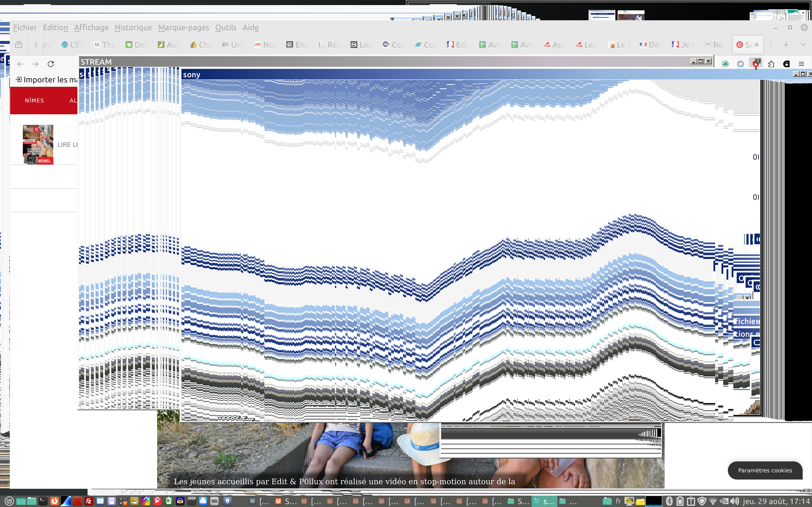Open the Firefox extensions puzzle icon
This screenshot has height=507, width=812.
point(771,64)
